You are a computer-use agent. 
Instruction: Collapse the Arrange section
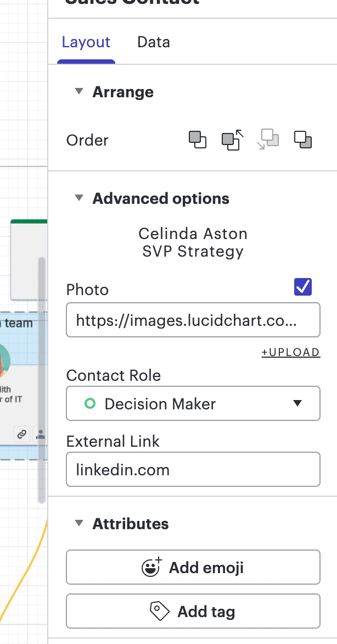pyautogui.click(x=80, y=92)
